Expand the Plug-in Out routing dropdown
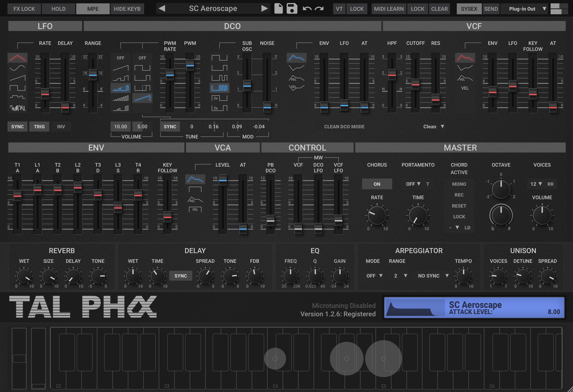Image resolution: width=573 pixels, height=392 pixels. click(x=524, y=8)
